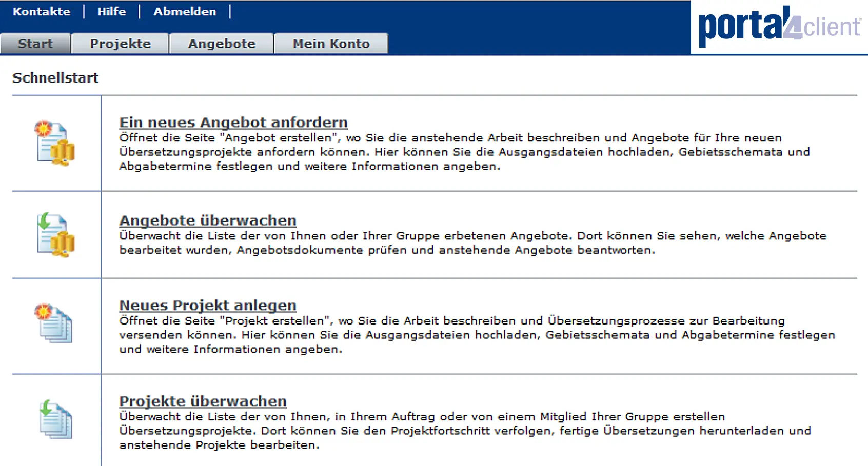Screen dimensions: 868x466
Task: Open the Hilfe page
Action: coord(112,11)
